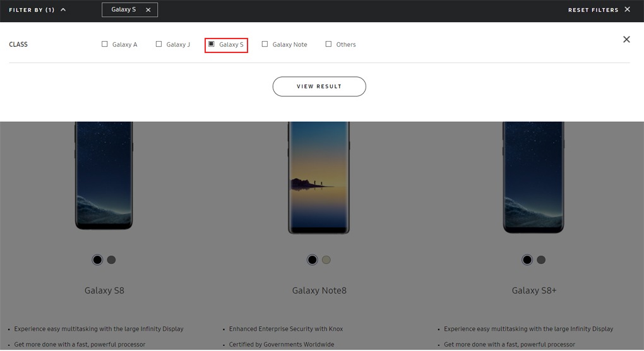Uncheck the Galaxy S checkbox
The image size is (644, 351).
click(211, 44)
